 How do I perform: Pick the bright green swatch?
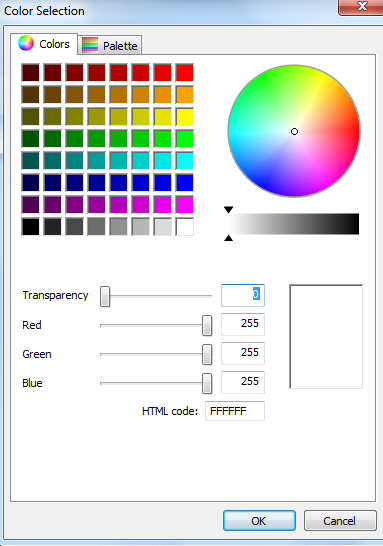click(x=184, y=139)
